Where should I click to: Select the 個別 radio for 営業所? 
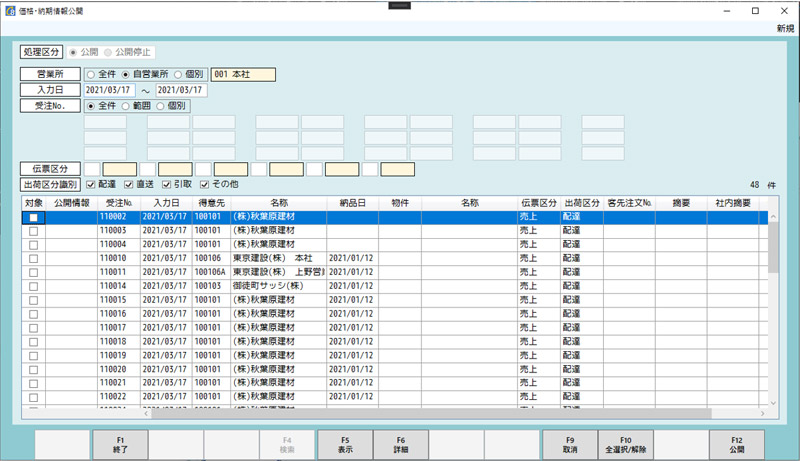178,74
